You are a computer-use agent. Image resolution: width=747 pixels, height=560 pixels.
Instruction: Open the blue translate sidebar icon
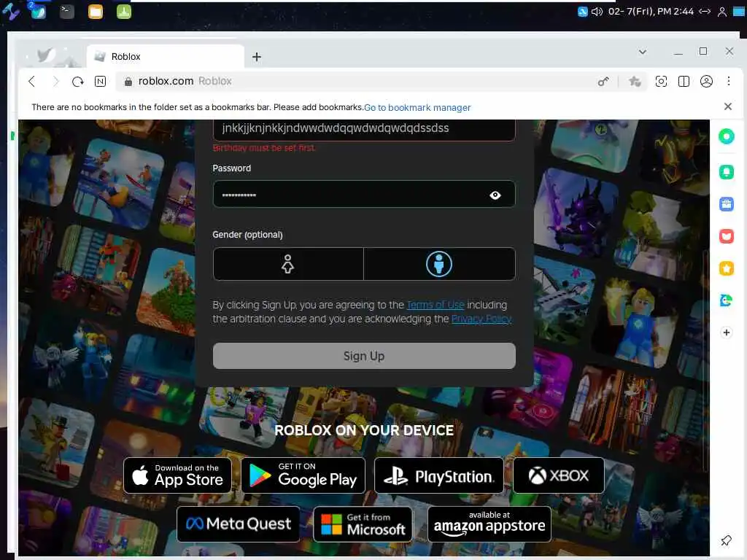coord(726,300)
